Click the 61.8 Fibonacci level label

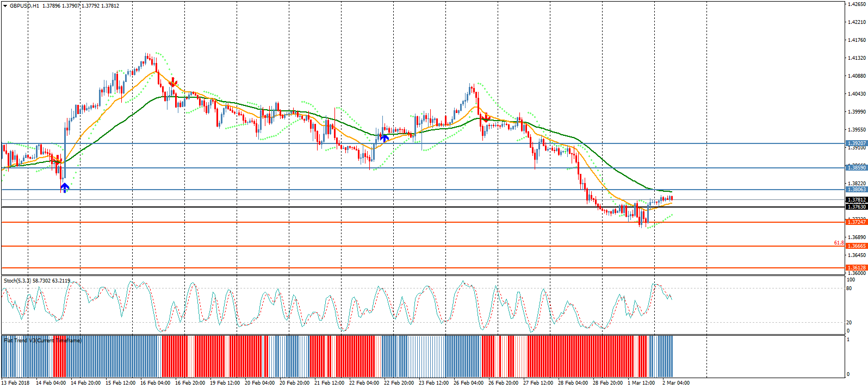(839, 243)
